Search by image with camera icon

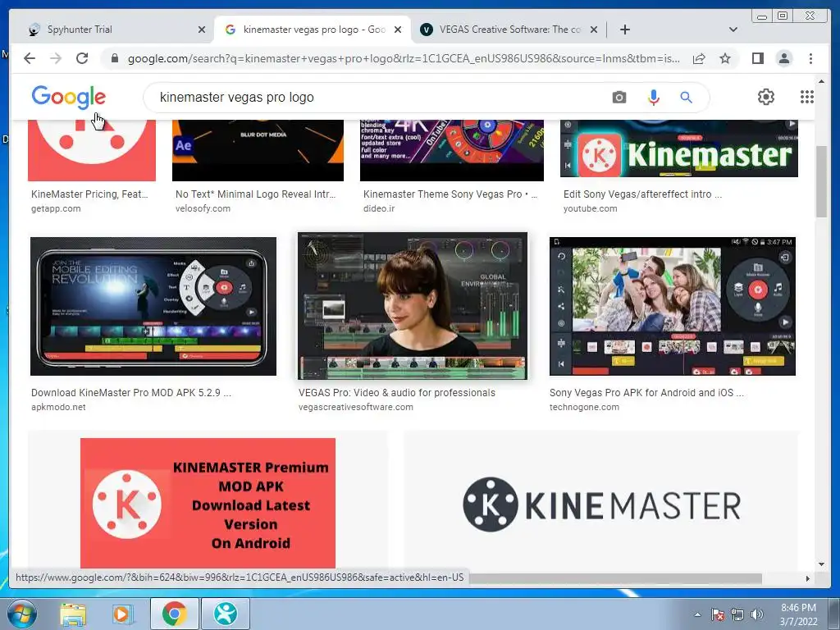pyautogui.click(x=619, y=98)
